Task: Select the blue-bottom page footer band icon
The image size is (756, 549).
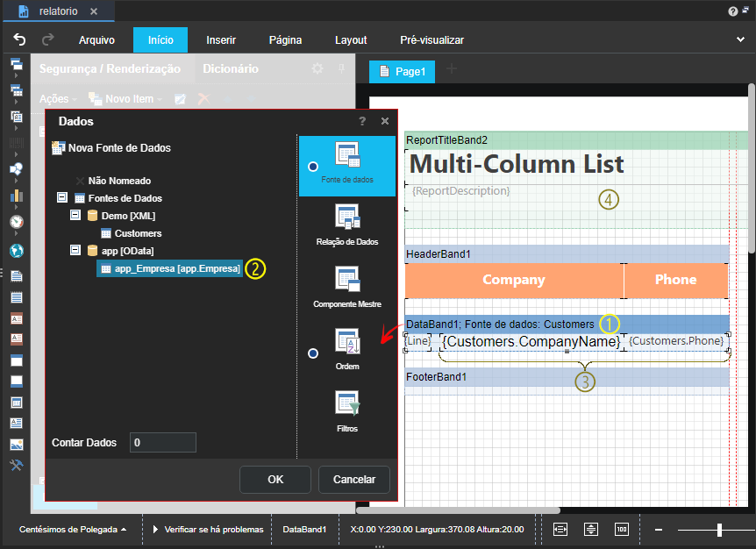Action: click(x=17, y=381)
